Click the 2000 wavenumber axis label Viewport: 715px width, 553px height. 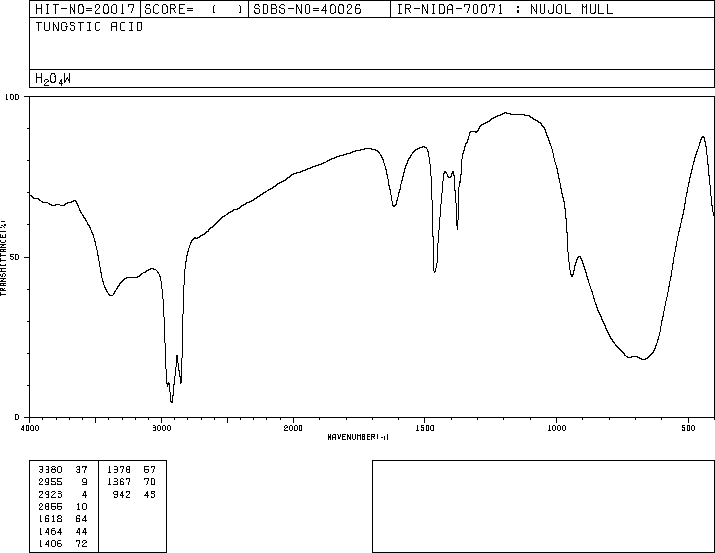[x=293, y=428]
